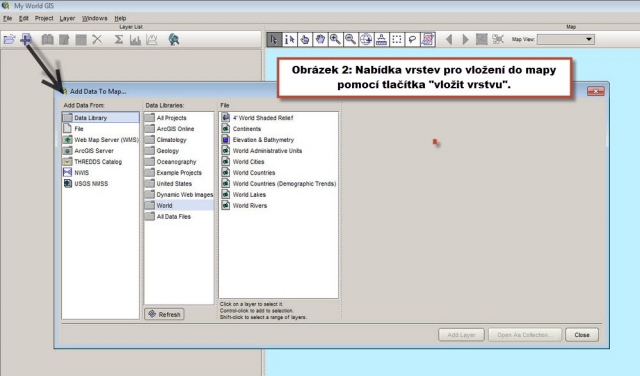Open the All Projects data library
Viewport: 640px width, 376px height.
[179, 118]
